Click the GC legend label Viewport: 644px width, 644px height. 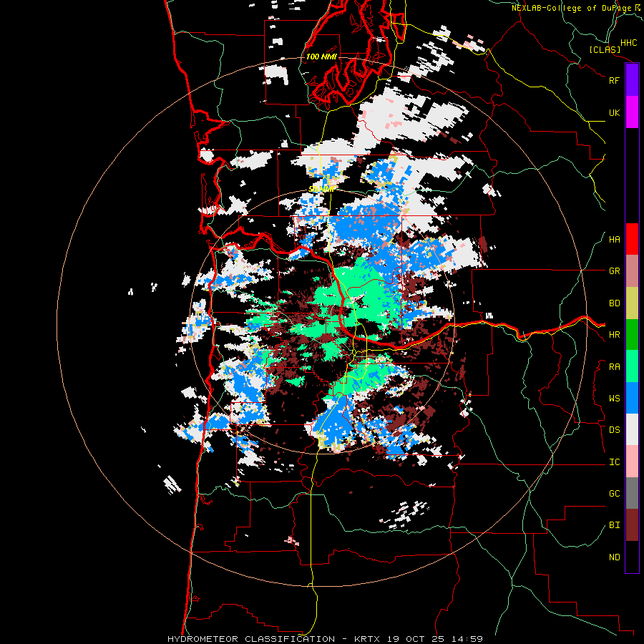pos(614,494)
